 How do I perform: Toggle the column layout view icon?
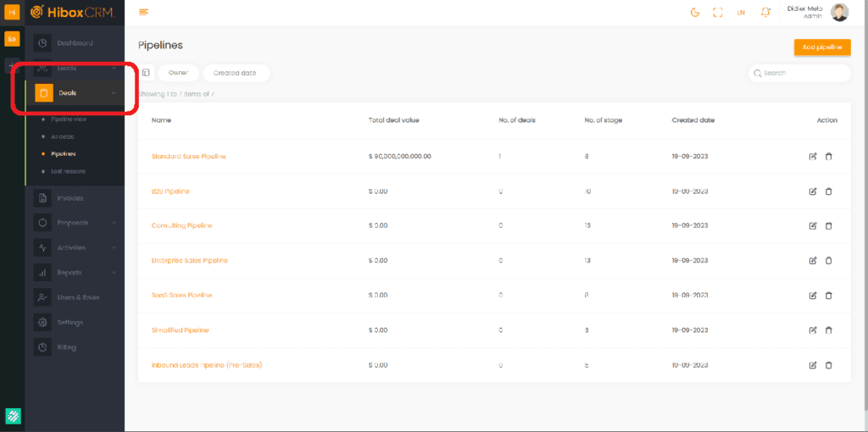click(x=146, y=73)
